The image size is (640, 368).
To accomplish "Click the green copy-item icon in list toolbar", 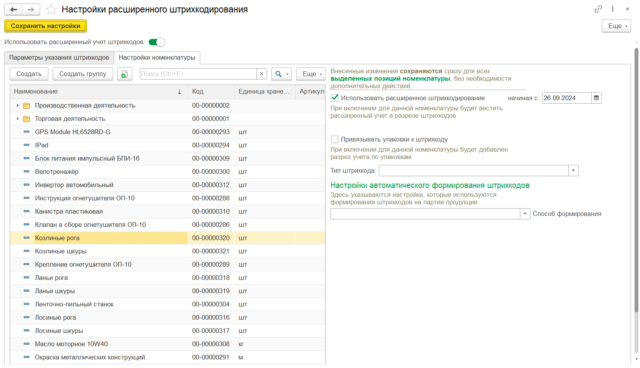I will point(124,74).
